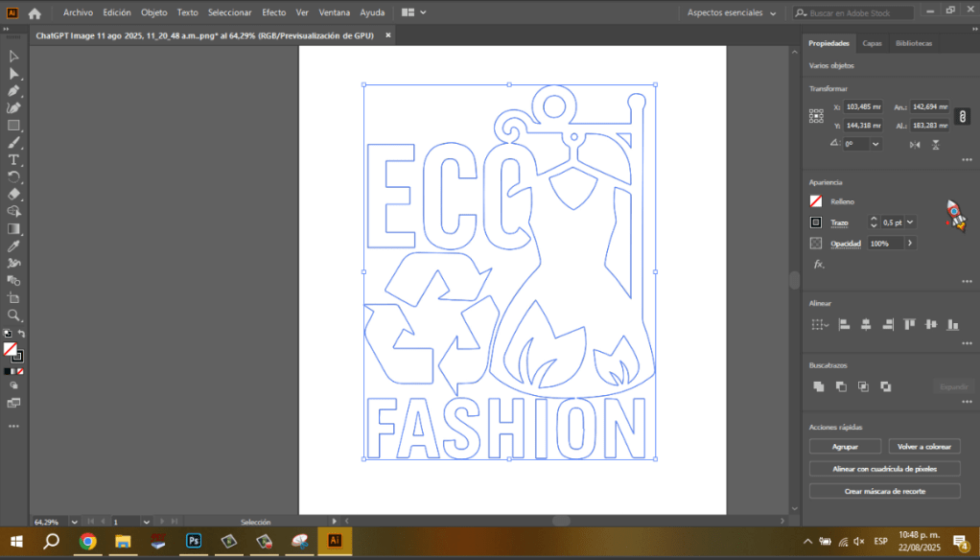Click the Agrupar quick action button
The image size is (980, 560).
844,446
